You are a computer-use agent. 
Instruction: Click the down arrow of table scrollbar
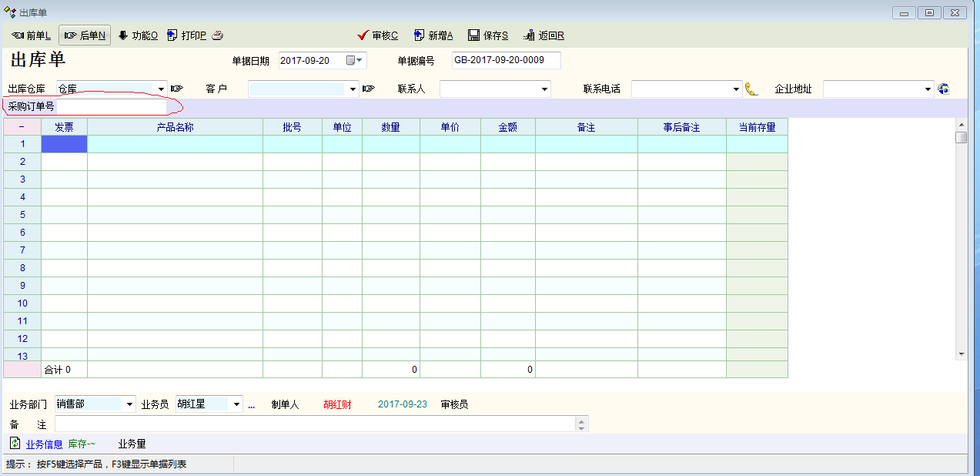pos(961,354)
